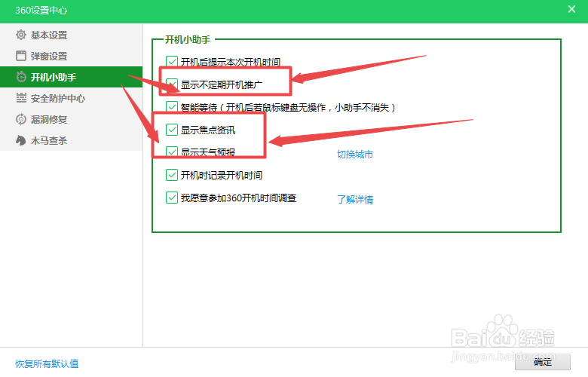Open the 基本设置 section

pyautogui.click(x=72, y=35)
